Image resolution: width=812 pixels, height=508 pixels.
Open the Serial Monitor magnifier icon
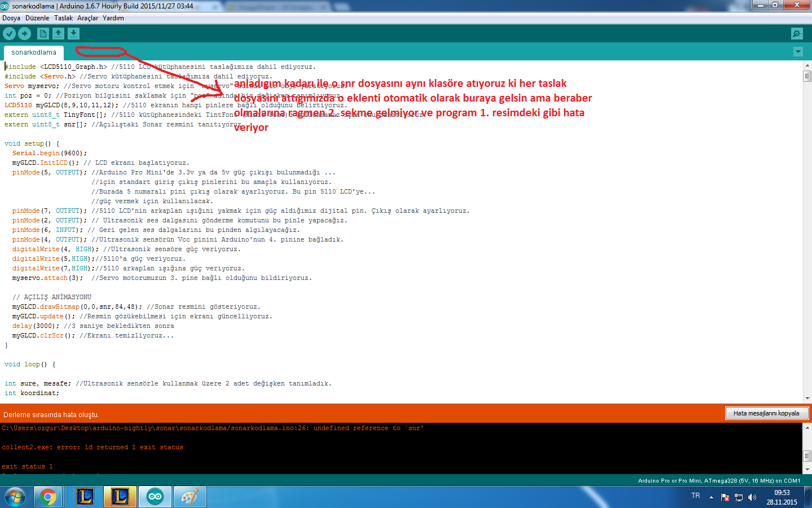pos(797,34)
